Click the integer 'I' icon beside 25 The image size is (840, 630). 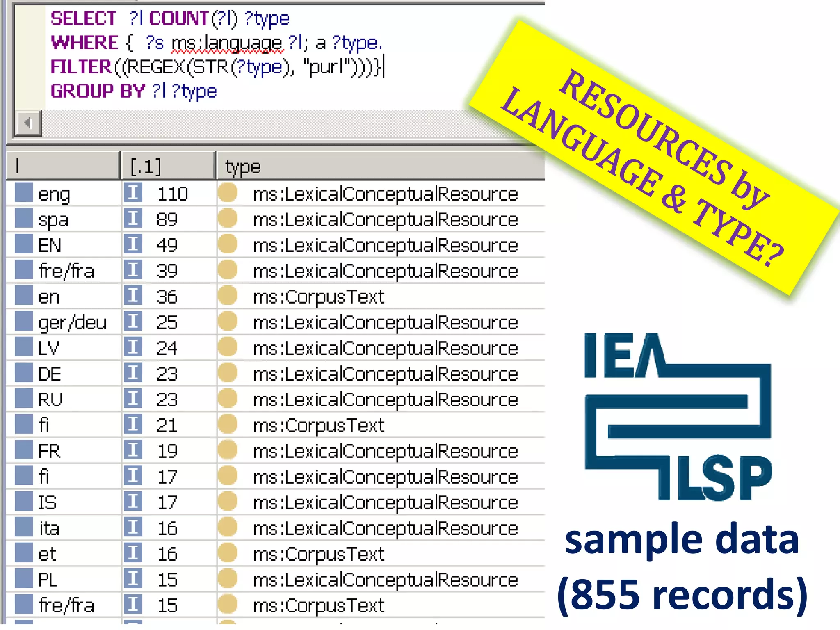point(133,321)
